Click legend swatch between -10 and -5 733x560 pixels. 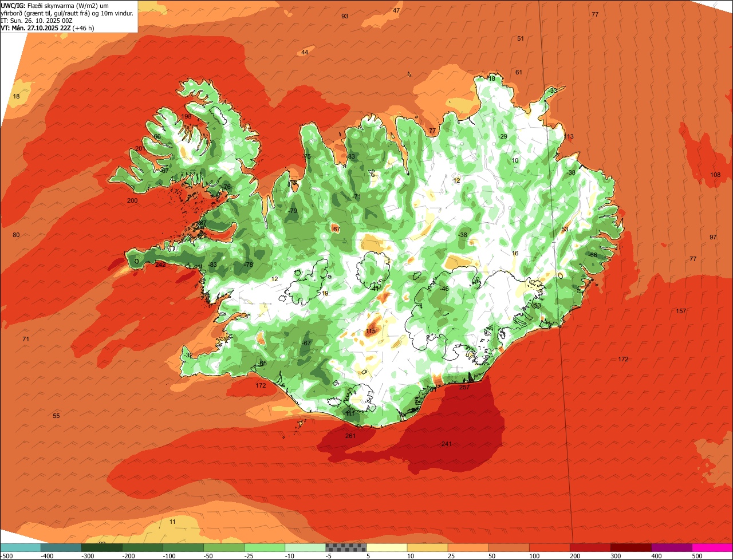coord(305,547)
